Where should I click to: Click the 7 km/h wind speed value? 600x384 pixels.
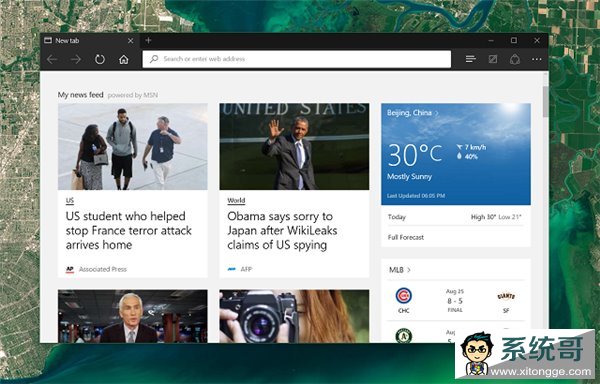pyautogui.click(x=475, y=147)
